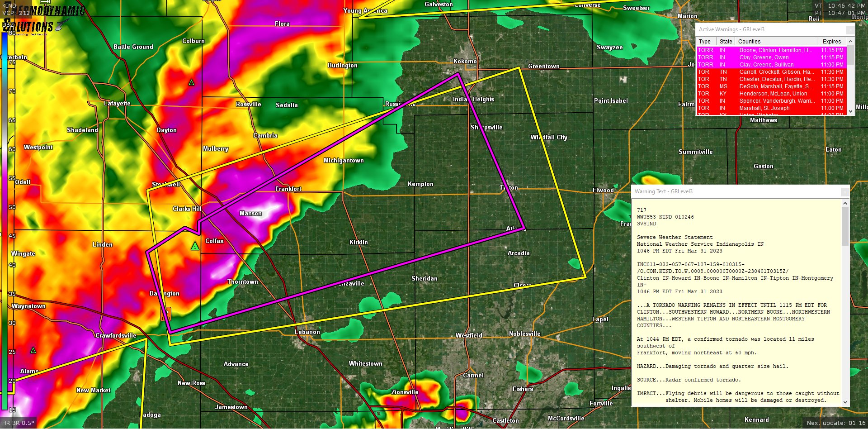Click the Expires column header
The height and width of the screenshot is (429, 868).
point(831,41)
